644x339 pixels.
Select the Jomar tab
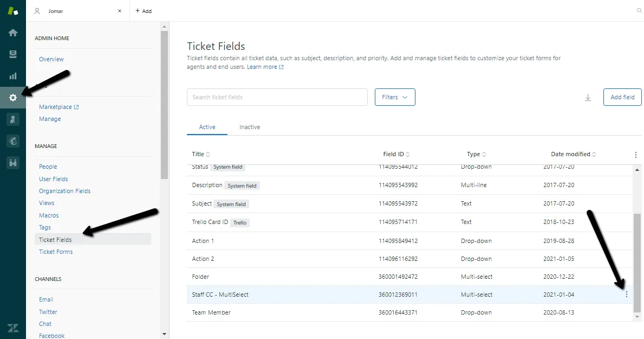(x=78, y=11)
